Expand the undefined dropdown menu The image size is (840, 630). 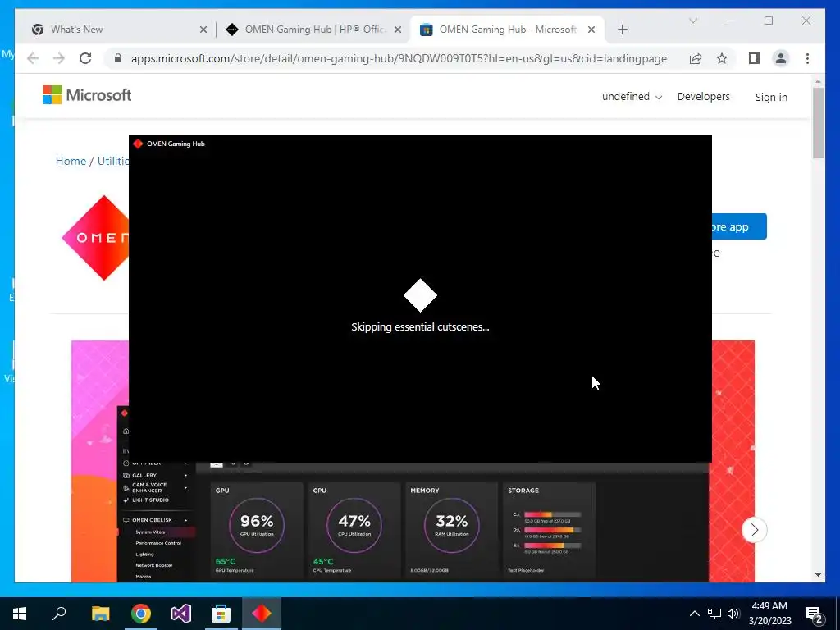tap(632, 97)
